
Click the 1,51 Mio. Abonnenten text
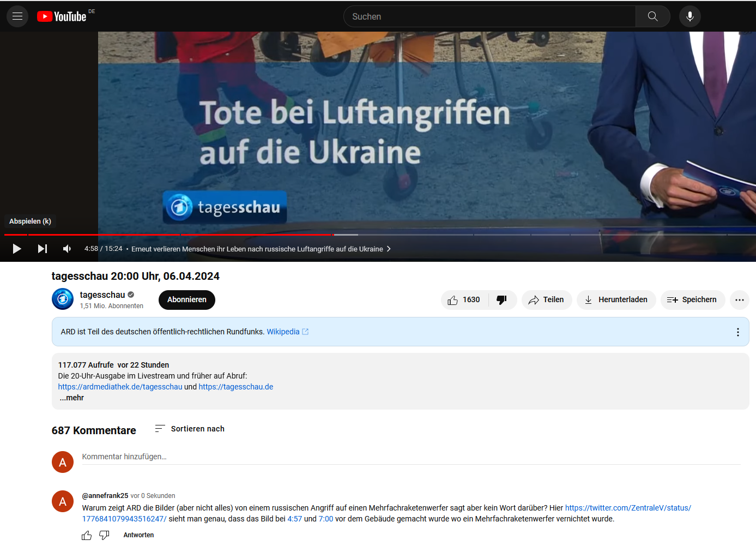[112, 306]
